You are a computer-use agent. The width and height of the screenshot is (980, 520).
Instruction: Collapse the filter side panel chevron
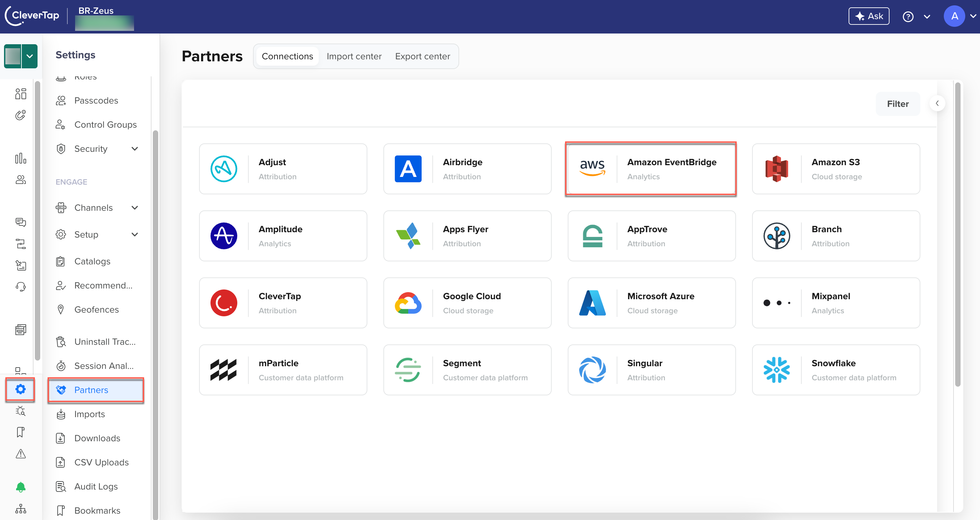point(937,103)
